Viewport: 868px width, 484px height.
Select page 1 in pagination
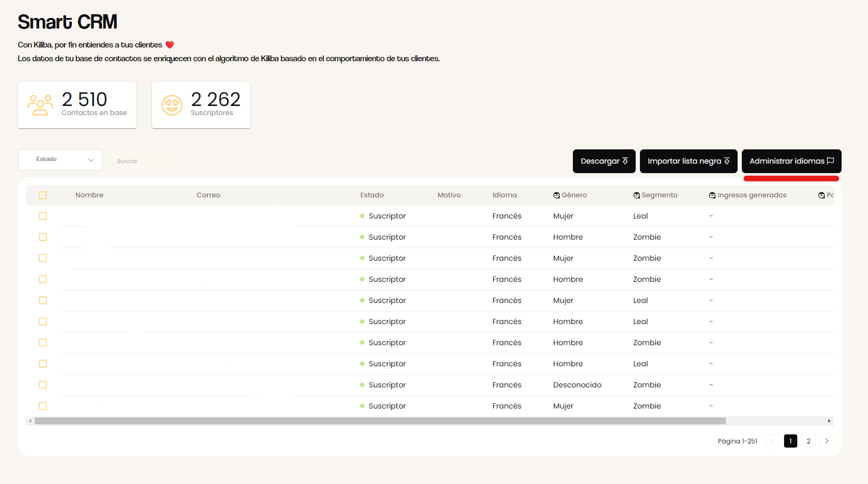click(x=790, y=441)
